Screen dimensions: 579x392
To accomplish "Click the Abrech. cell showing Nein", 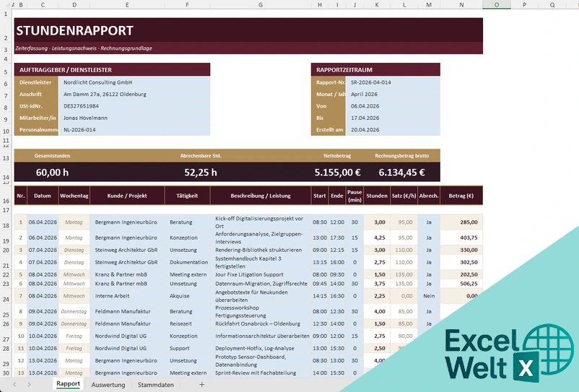I will tap(429, 296).
